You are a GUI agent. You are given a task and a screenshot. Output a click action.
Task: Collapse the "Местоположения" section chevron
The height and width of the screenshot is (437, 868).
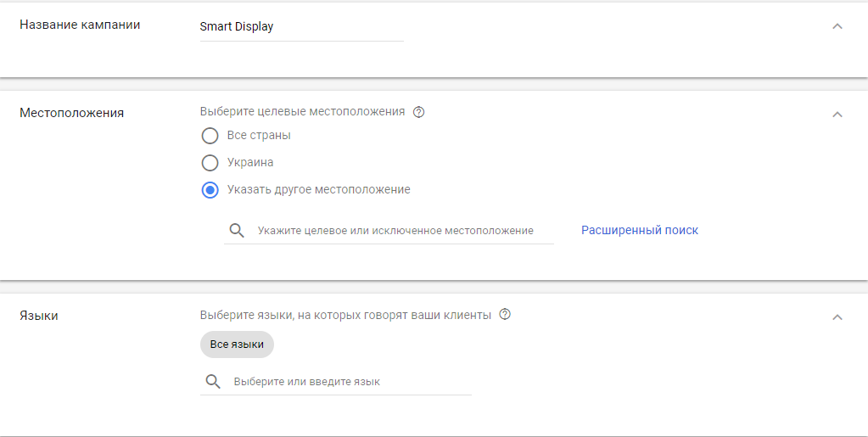click(x=837, y=115)
